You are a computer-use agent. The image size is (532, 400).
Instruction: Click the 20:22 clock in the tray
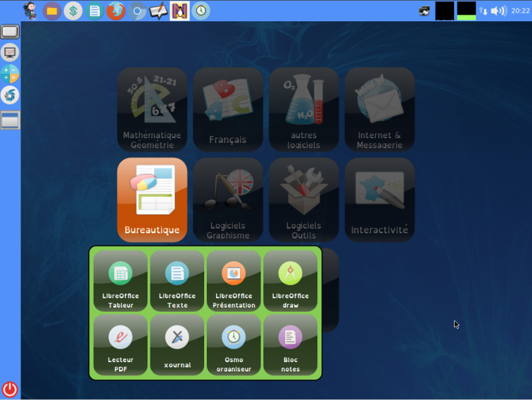coord(520,11)
